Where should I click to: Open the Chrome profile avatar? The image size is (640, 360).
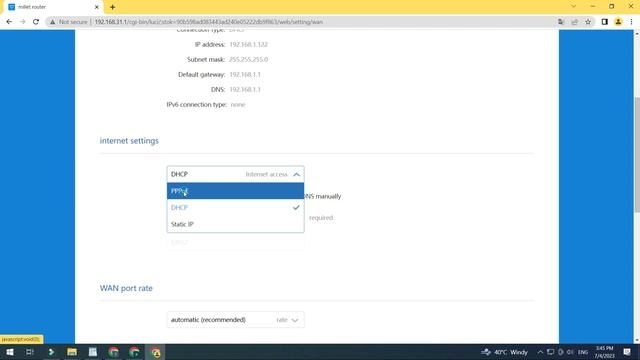[x=618, y=22]
